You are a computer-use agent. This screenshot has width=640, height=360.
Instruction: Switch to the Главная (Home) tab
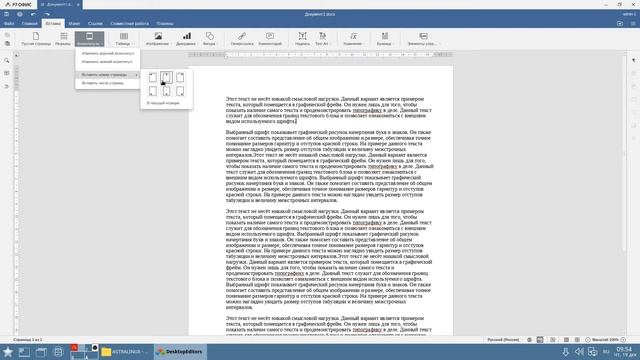pyautogui.click(x=29, y=24)
